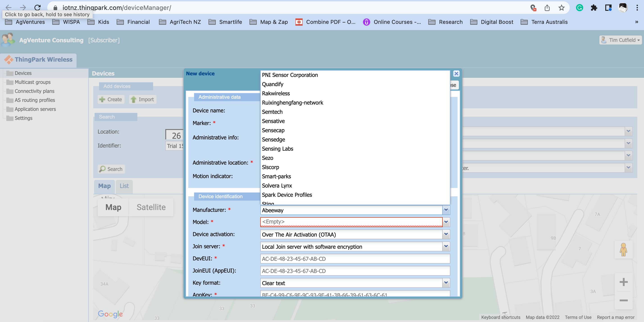The height and width of the screenshot is (322, 644).
Task: Click the DevEUI input field
Action: pos(355,259)
